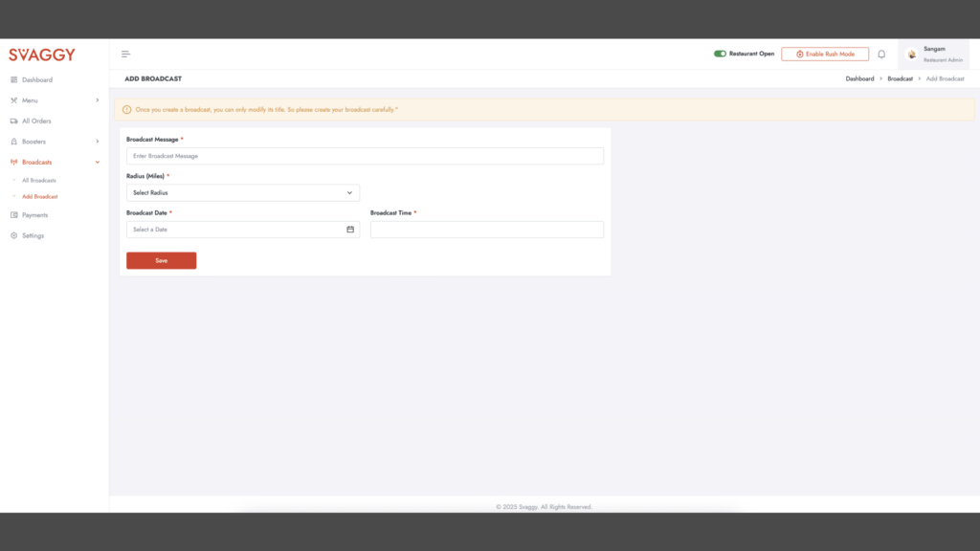Click the Dashboard sidebar icon
The height and width of the screenshot is (551, 980).
(x=14, y=80)
